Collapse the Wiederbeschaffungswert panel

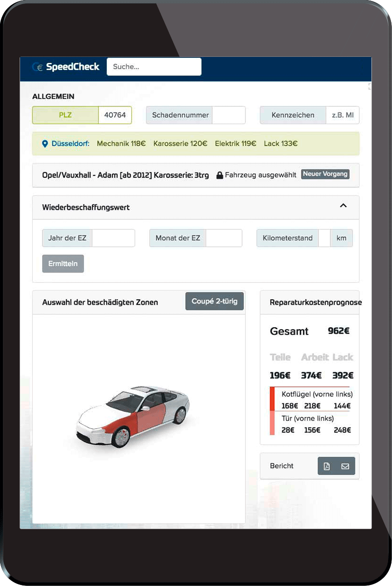pyautogui.click(x=343, y=205)
